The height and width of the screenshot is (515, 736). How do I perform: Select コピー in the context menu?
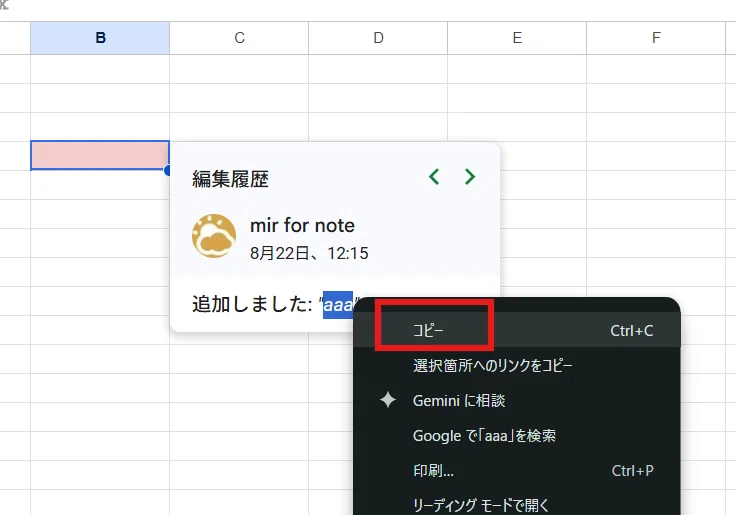516,331
